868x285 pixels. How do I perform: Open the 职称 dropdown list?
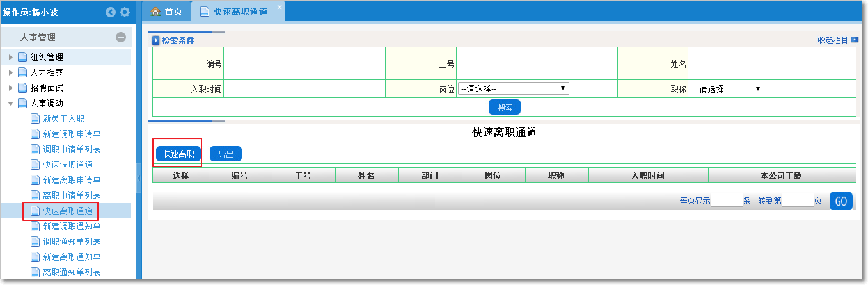click(727, 89)
